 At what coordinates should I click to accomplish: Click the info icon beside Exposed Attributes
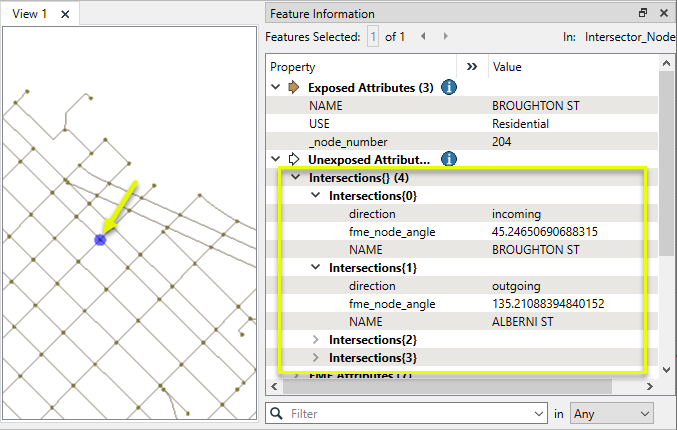click(x=449, y=88)
